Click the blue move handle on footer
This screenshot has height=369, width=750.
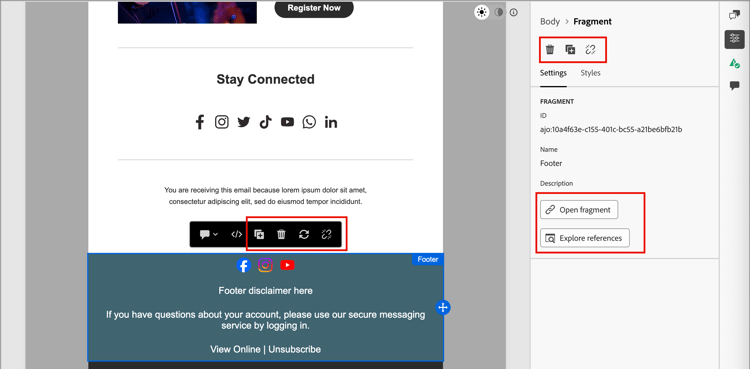(x=443, y=307)
